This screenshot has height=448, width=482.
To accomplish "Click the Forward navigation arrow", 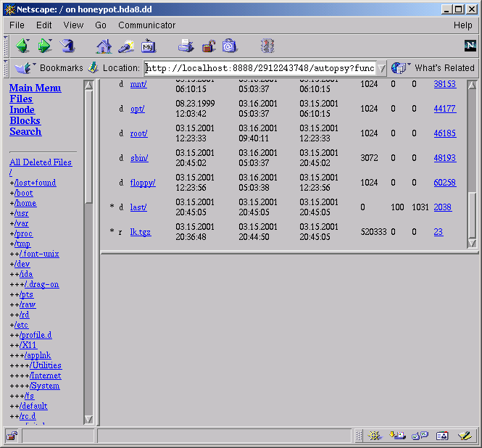I will tap(45, 46).
